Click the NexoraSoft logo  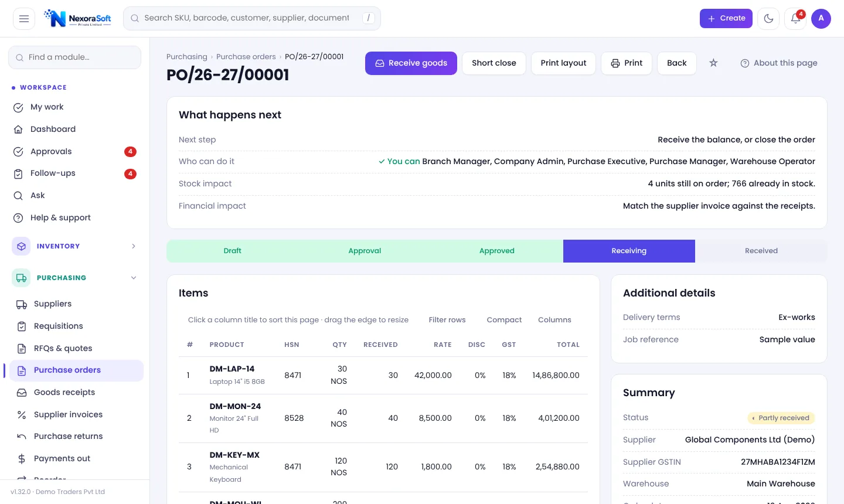[x=78, y=18]
